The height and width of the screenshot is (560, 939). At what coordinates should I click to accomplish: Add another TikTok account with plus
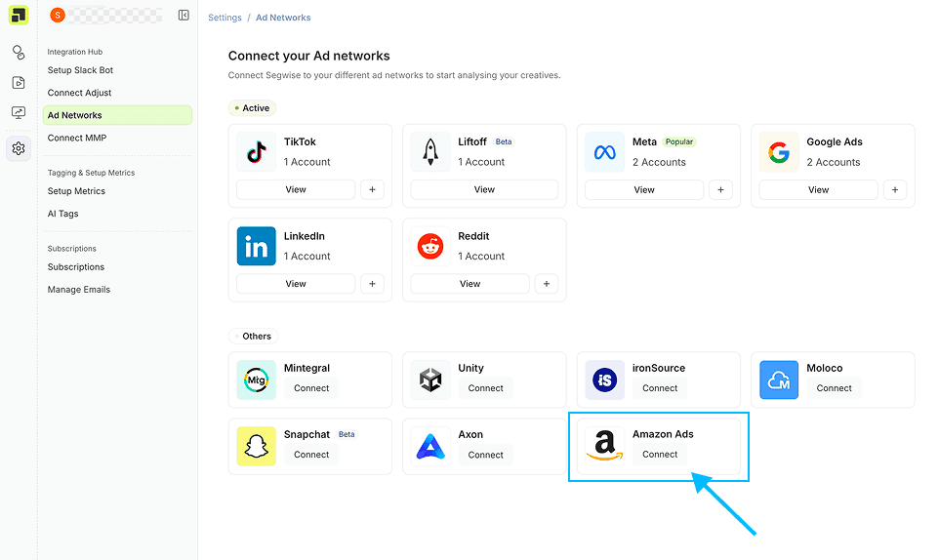pos(373,189)
